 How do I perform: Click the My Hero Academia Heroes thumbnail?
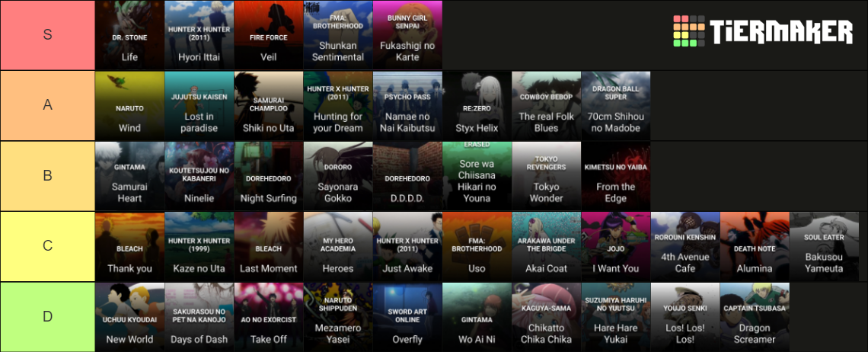[x=337, y=246]
